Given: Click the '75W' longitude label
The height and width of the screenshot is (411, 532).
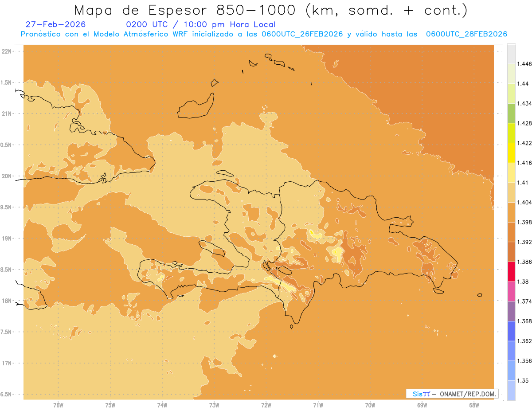Looking at the screenshot, I should click(x=110, y=405).
